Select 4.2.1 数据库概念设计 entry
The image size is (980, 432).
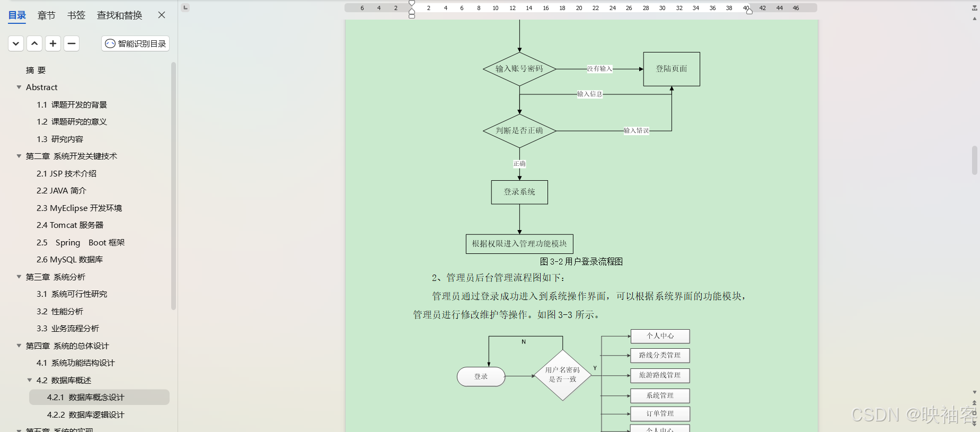99,397
